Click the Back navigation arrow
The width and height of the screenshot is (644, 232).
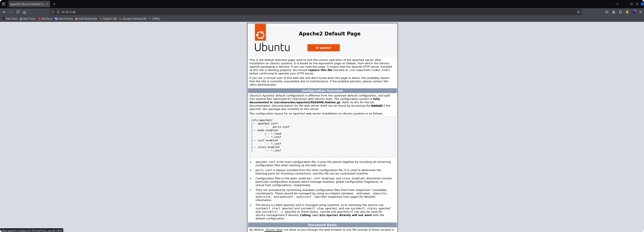coord(4,12)
